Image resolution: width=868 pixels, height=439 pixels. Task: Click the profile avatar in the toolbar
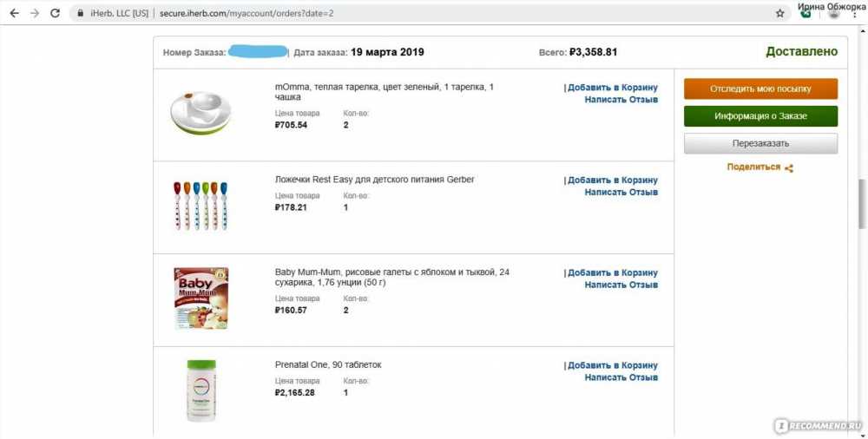[833, 15]
